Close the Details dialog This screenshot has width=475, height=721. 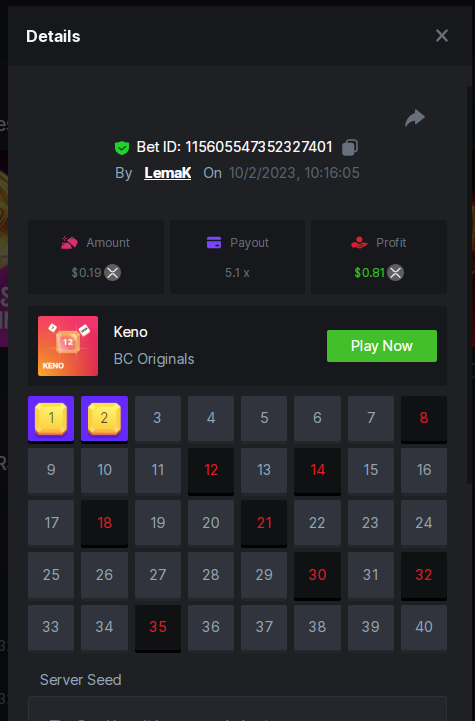click(x=442, y=36)
